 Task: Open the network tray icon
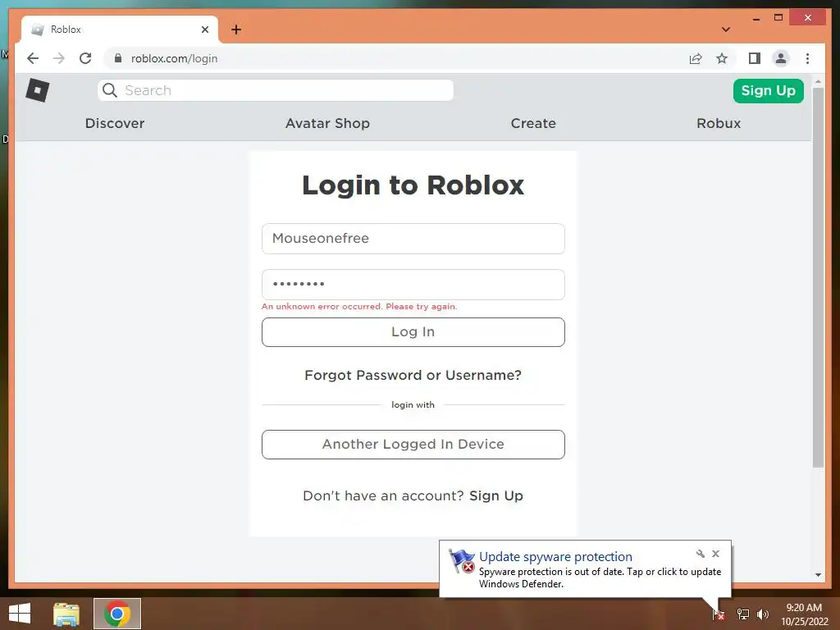pos(743,614)
